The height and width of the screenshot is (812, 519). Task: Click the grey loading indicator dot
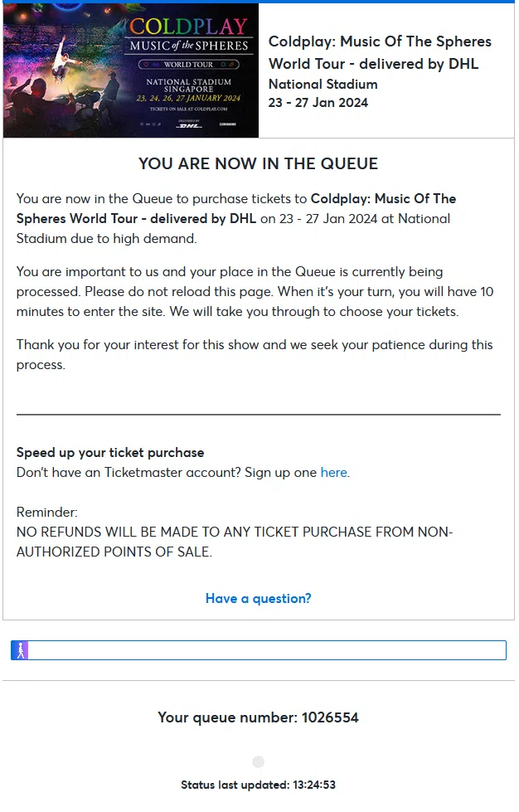click(x=258, y=761)
